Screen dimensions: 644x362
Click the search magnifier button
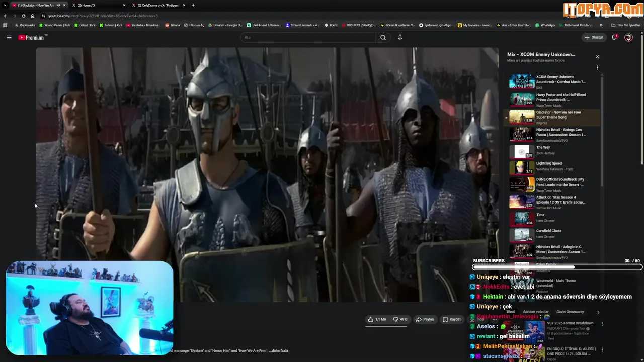(x=383, y=37)
